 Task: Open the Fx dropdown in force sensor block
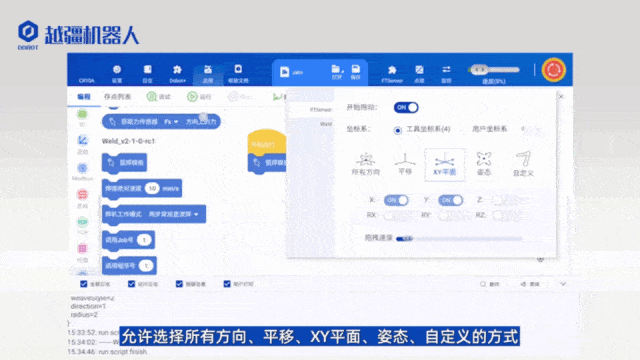[x=171, y=122]
